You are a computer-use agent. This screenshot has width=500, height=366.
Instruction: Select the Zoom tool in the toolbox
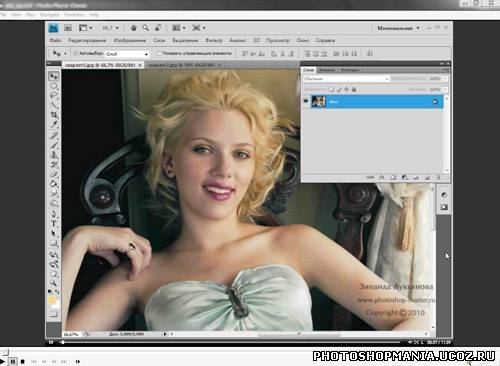[53, 283]
